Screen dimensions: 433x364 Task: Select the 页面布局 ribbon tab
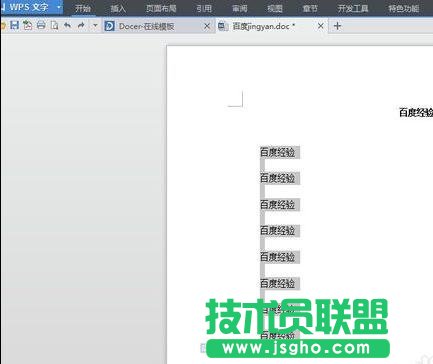click(161, 8)
